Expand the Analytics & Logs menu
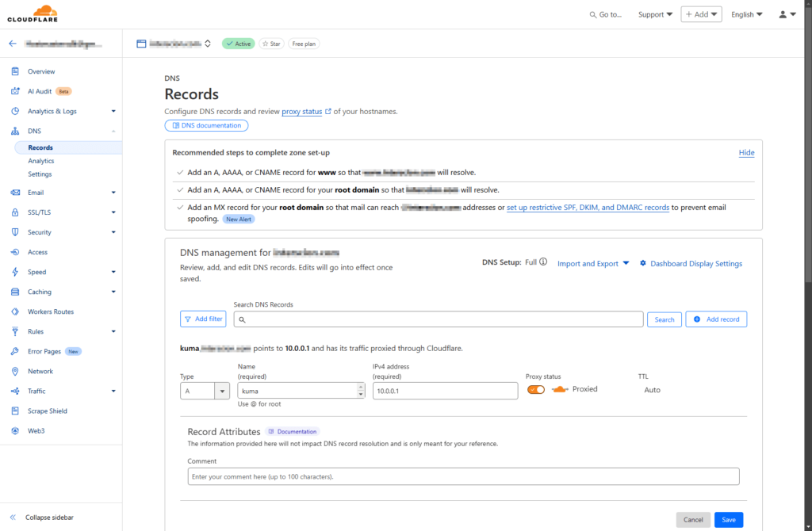Screen dimensions: 812x531 click(x=113, y=111)
